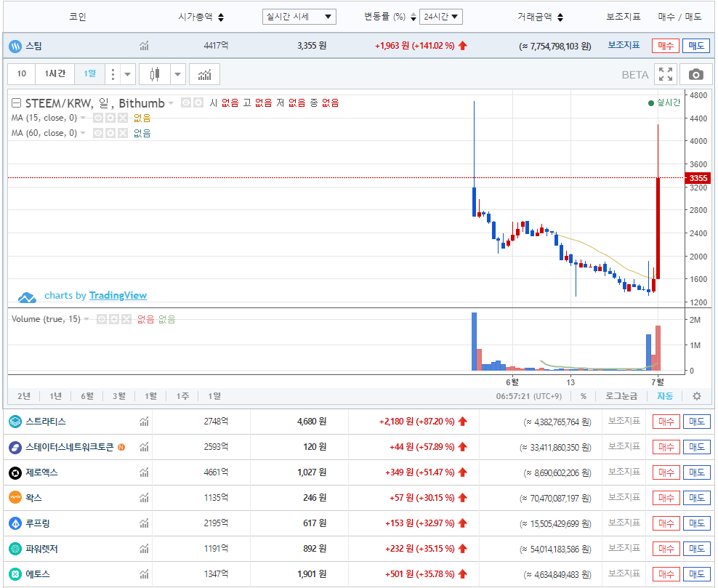Click the 스팀 coin logo icon
The width and height of the screenshot is (718, 588).
(15, 46)
